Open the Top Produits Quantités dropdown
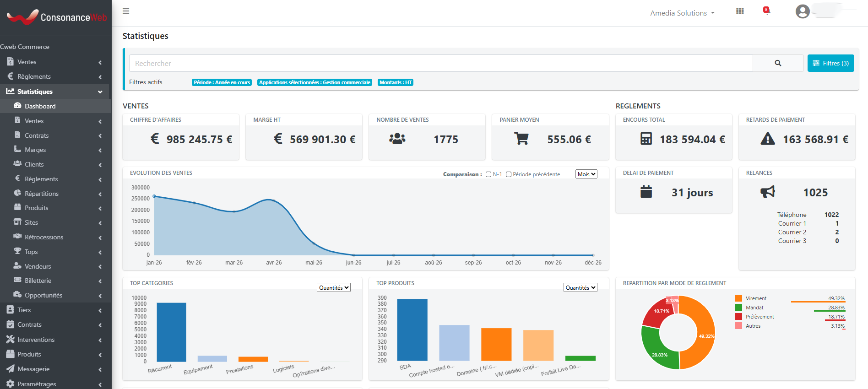868x389 pixels. tap(580, 287)
